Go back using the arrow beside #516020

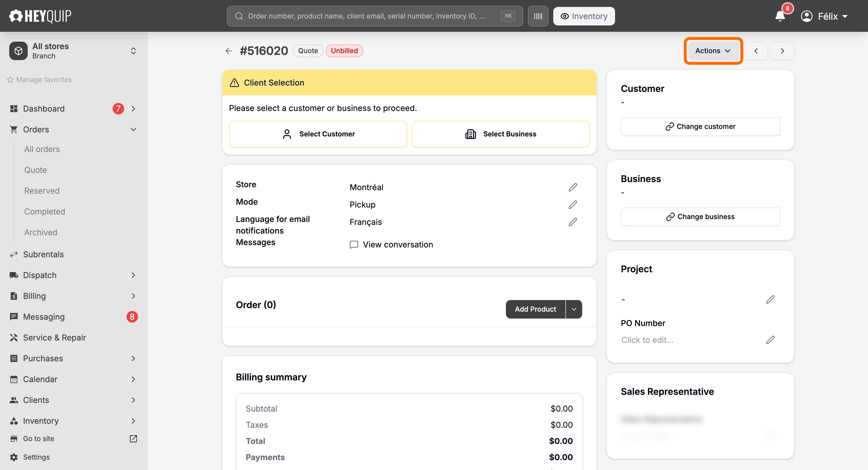point(229,51)
